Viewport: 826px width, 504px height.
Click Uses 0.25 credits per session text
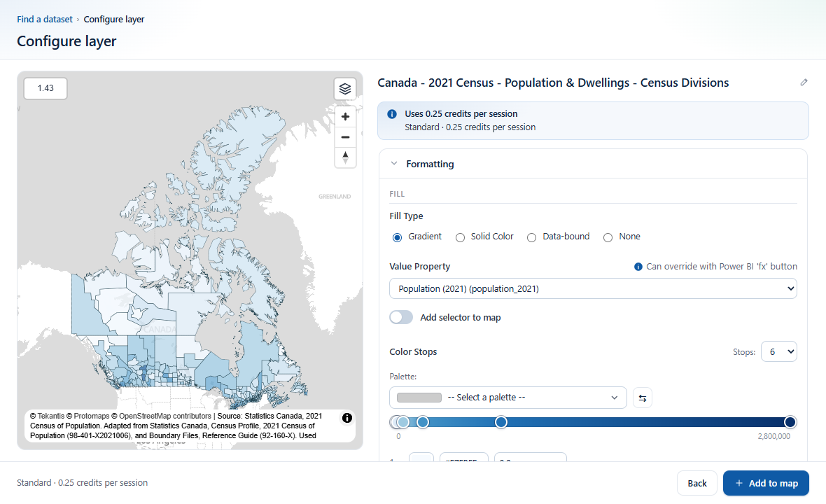[x=461, y=114]
